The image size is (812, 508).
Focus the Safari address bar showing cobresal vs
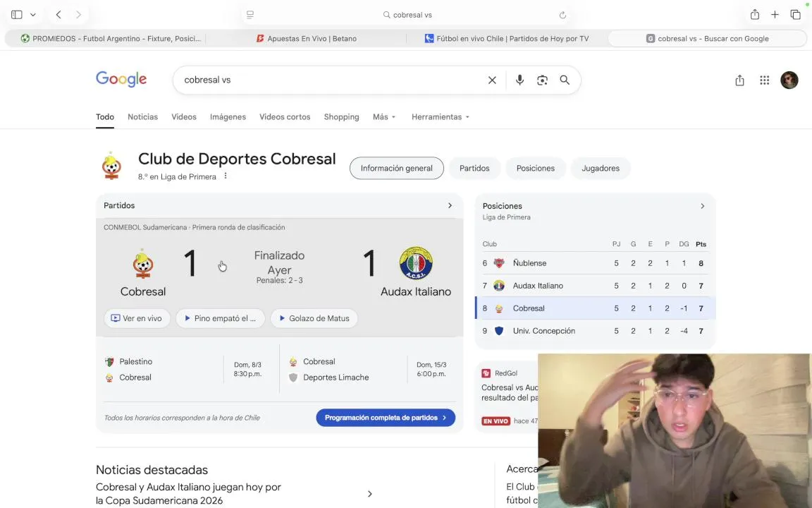click(x=407, y=15)
